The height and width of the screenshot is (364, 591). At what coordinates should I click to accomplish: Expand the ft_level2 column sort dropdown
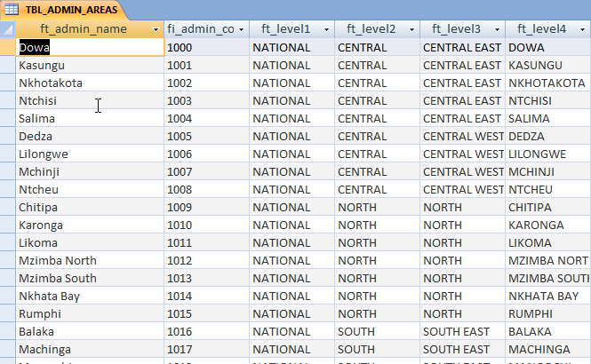click(x=412, y=30)
